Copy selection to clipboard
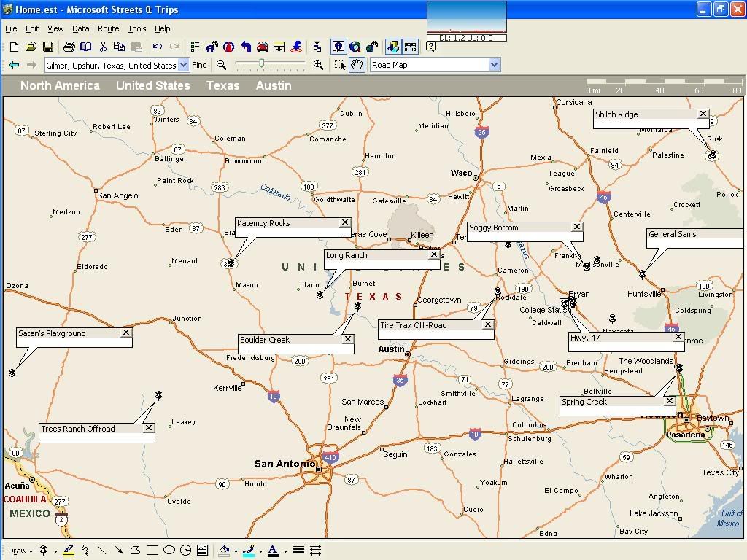 pos(119,47)
